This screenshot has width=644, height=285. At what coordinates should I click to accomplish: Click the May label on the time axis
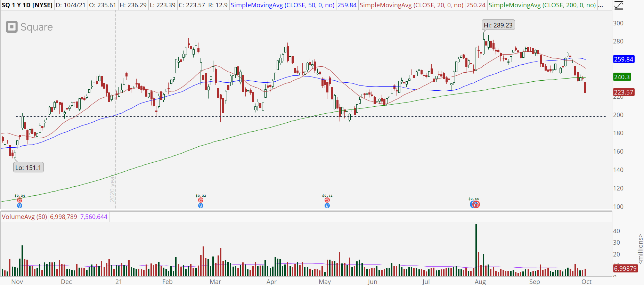[325, 282]
